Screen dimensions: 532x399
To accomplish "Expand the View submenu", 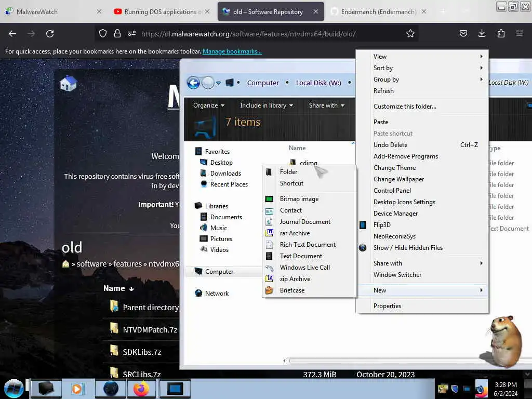I will [422, 56].
